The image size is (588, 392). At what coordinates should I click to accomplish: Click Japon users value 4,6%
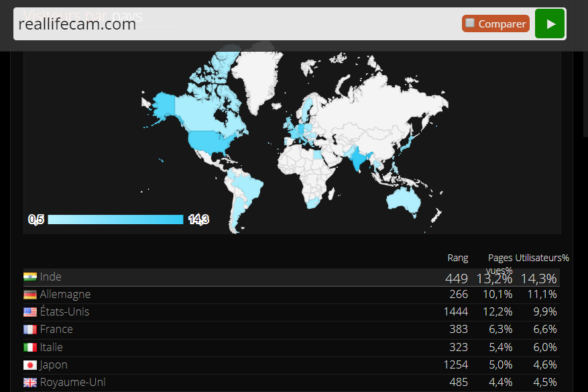(x=545, y=365)
